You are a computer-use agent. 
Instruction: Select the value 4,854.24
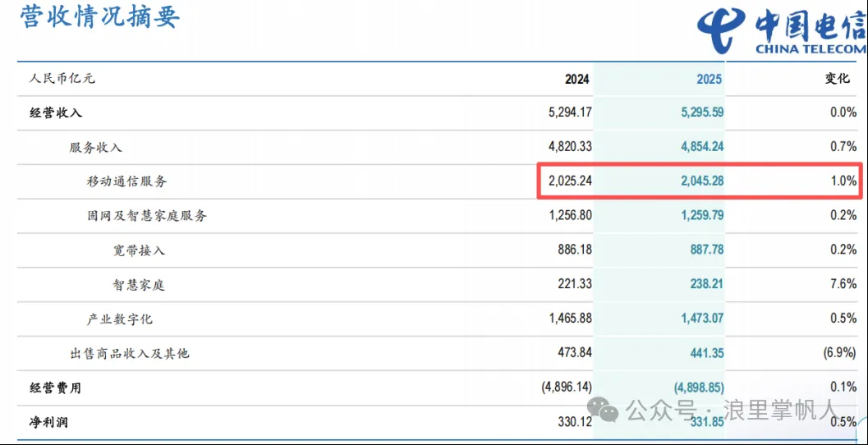(x=701, y=147)
